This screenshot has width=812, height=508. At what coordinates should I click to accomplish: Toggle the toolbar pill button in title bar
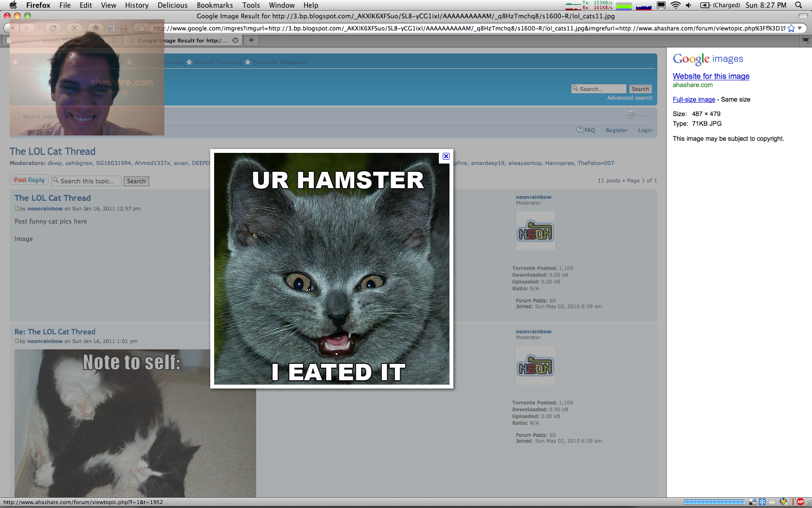[803, 16]
